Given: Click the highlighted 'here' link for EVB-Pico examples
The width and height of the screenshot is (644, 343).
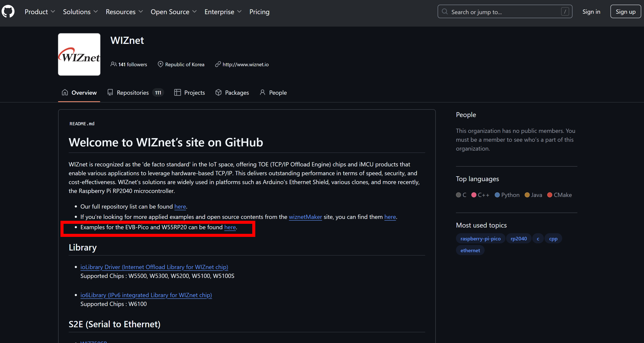Looking at the screenshot, I should click(230, 227).
